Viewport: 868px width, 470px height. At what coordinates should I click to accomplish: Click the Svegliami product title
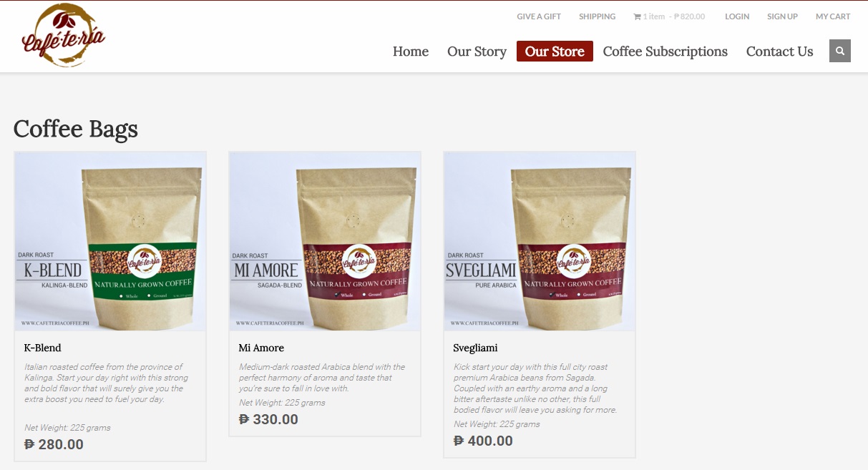(x=475, y=348)
